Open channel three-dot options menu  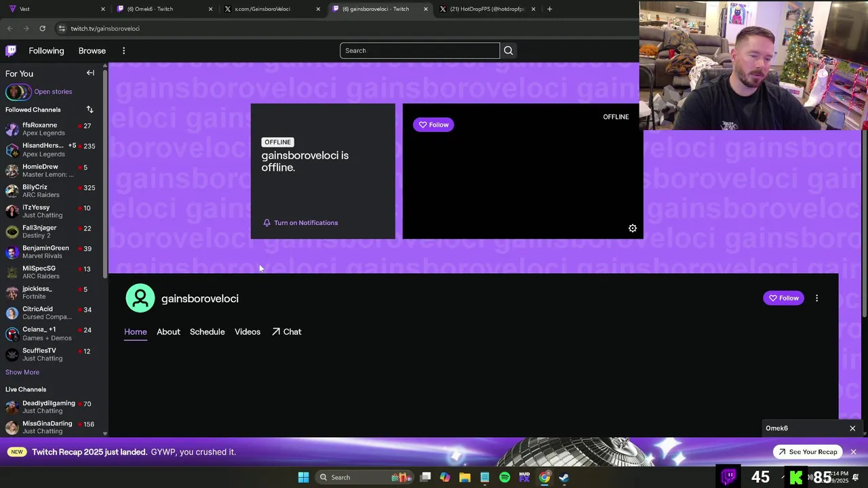816,298
